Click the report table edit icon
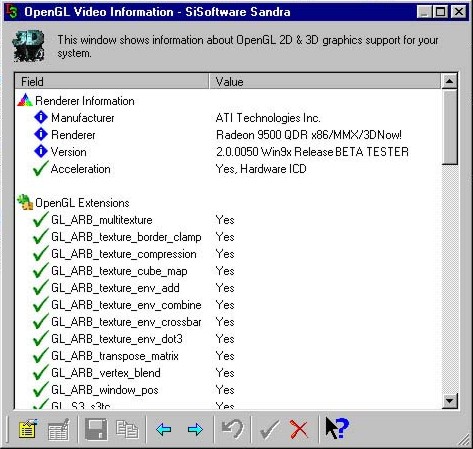This screenshot has width=473, height=449. [59, 429]
